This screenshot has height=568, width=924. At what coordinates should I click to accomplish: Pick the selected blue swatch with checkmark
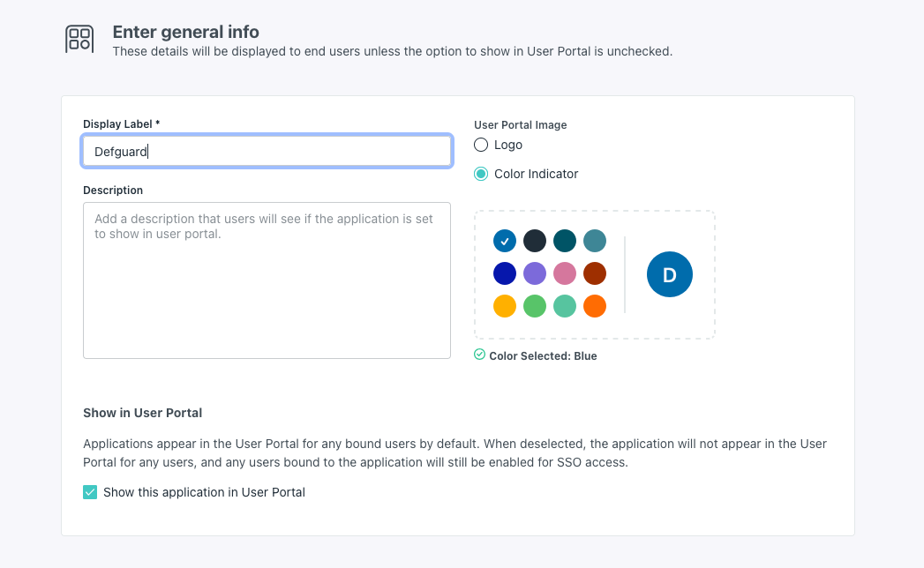505,241
